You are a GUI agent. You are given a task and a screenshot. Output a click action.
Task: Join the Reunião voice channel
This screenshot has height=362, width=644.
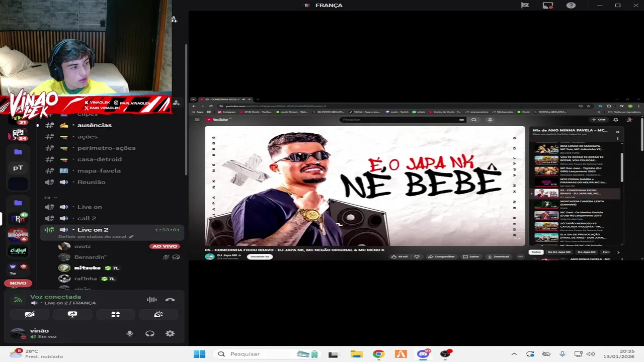coord(91,182)
